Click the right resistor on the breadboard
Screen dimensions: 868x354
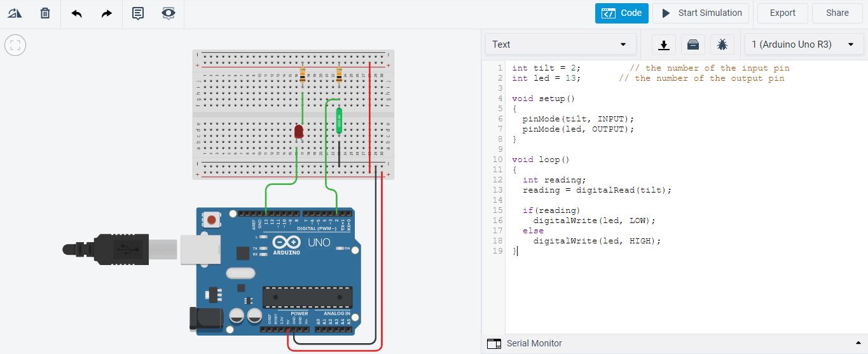[x=338, y=75]
